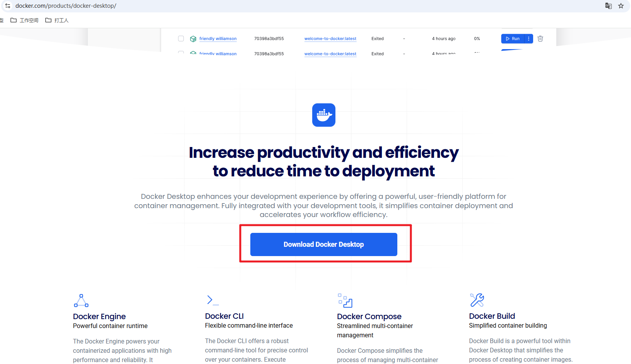The width and height of the screenshot is (631, 364).
Task: Click the green container cube icon
Action: tap(193, 39)
